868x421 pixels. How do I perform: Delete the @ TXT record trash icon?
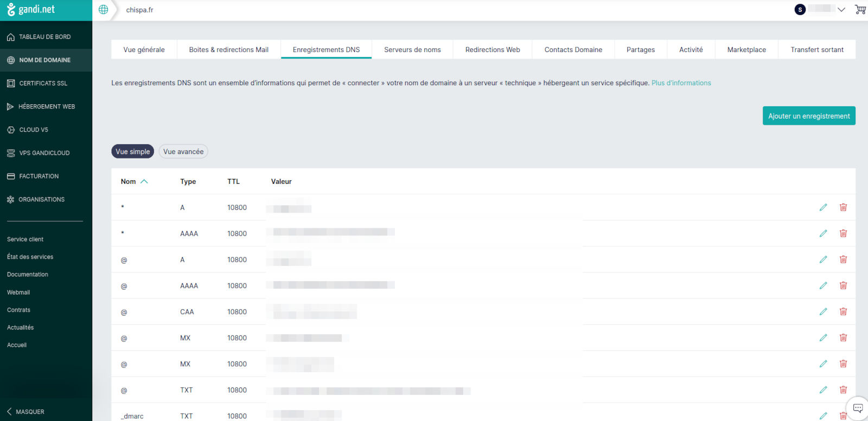coord(843,390)
